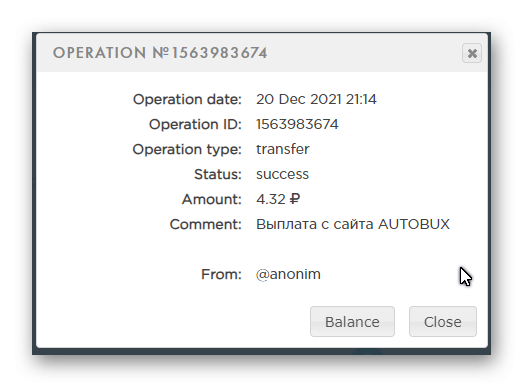Click the Operation ID value 1563983674

click(x=297, y=124)
